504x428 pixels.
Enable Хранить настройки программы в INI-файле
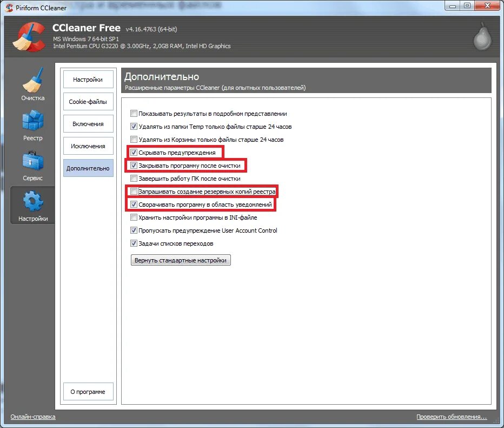(134, 218)
